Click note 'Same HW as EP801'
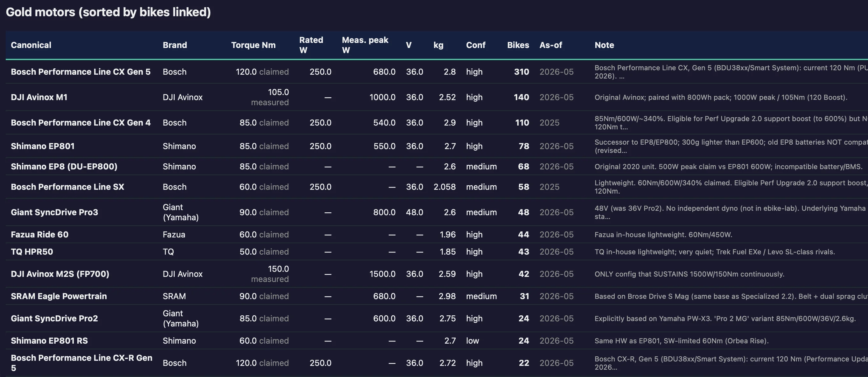 pos(681,341)
